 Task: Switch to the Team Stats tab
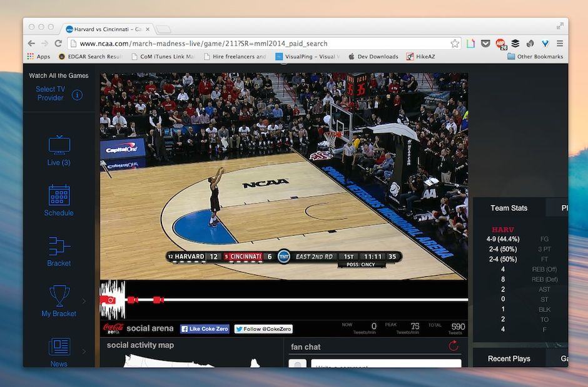[509, 208]
